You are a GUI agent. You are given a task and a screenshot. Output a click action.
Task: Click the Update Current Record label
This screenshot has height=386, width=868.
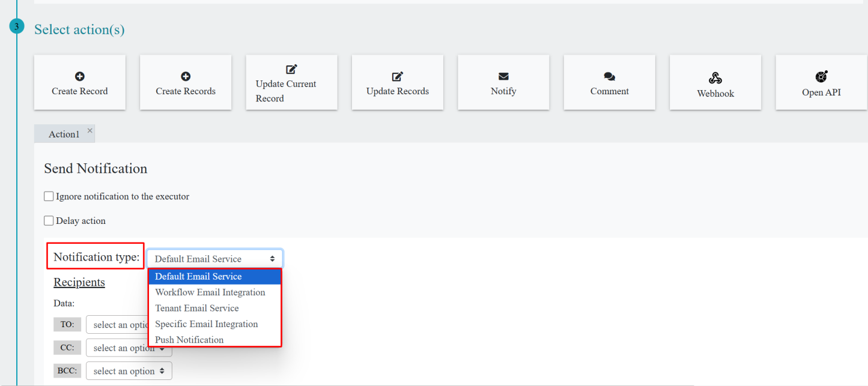click(x=286, y=91)
